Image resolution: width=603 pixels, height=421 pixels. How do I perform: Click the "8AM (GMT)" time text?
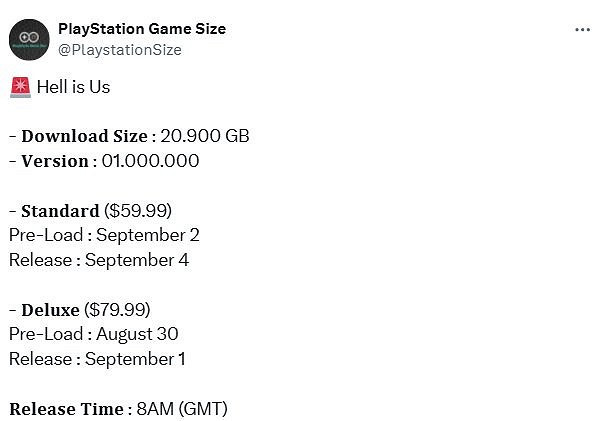(183, 408)
